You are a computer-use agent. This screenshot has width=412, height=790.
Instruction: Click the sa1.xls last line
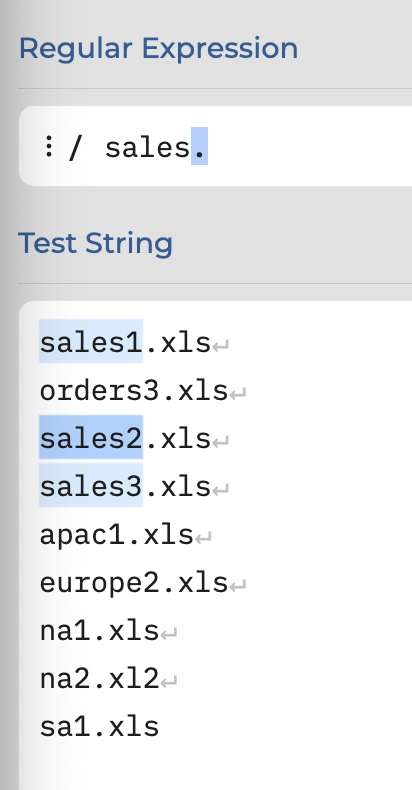coord(99,727)
